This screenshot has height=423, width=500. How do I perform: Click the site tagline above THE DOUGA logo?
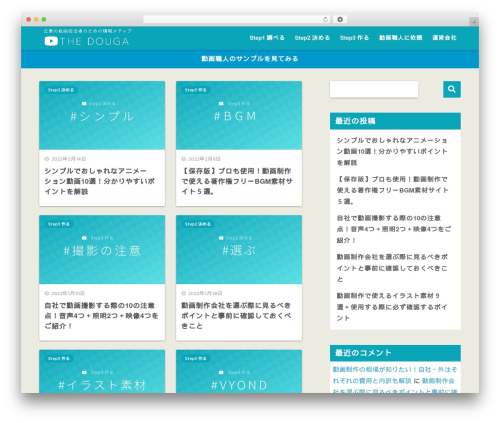[88, 31]
